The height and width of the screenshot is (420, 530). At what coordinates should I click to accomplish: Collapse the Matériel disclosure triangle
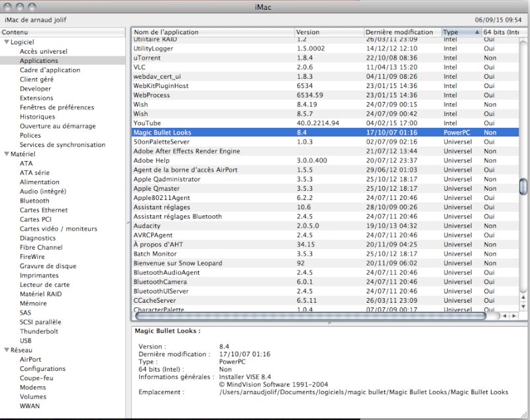point(6,154)
